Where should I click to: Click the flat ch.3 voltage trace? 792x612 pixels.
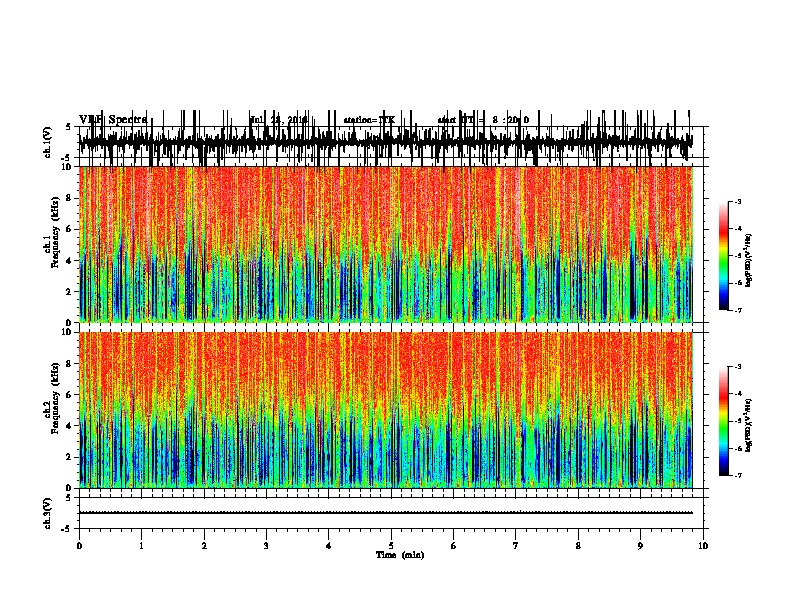tap(385, 513)
